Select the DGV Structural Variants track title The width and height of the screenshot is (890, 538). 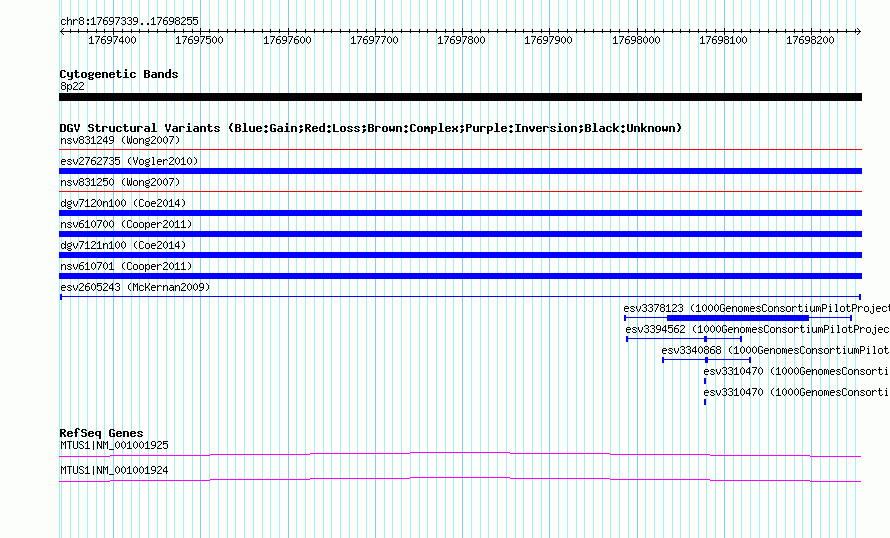click(x=371, y=128)
